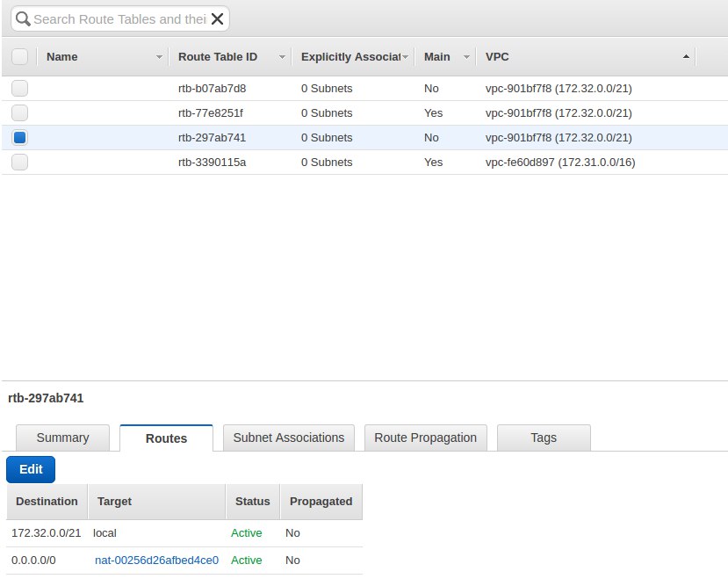This screenshot has width=728, height=586.
Task: Select checkbox for rtb-3390115a row
Action: (20, 162)
